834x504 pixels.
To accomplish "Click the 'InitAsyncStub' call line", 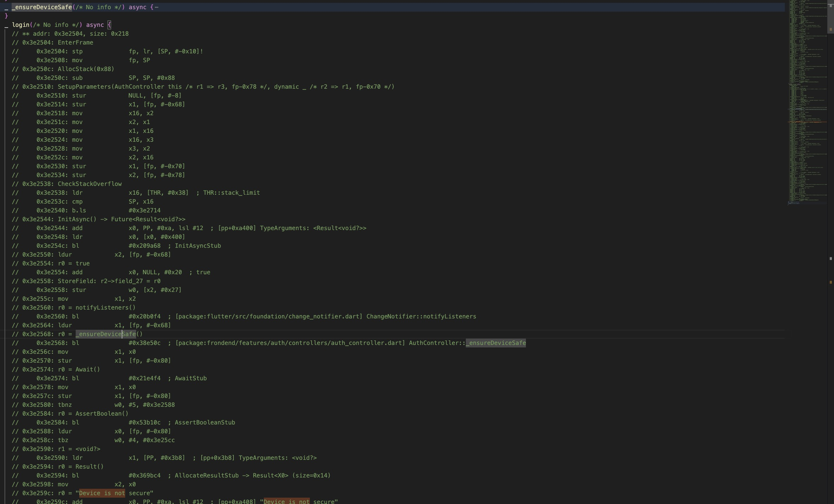I will tap(116, 246).
